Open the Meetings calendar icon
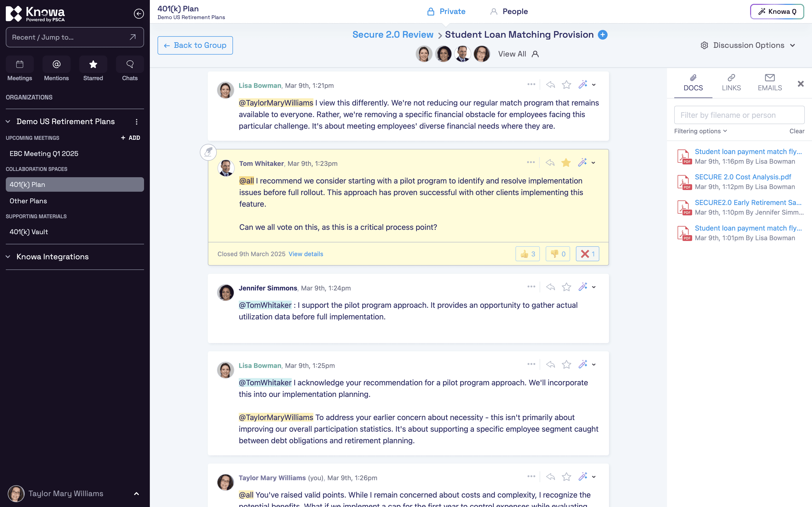 [20, 64]
